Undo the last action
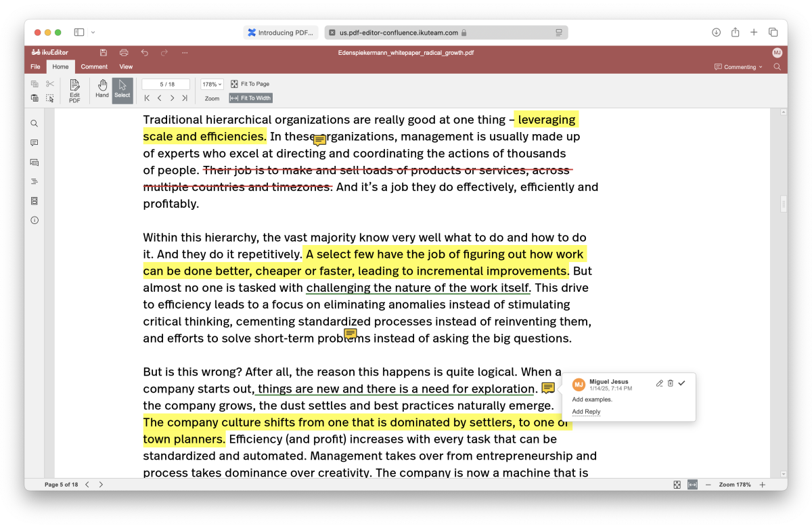Screen dimensions: 812x528 tap(144, 53)
